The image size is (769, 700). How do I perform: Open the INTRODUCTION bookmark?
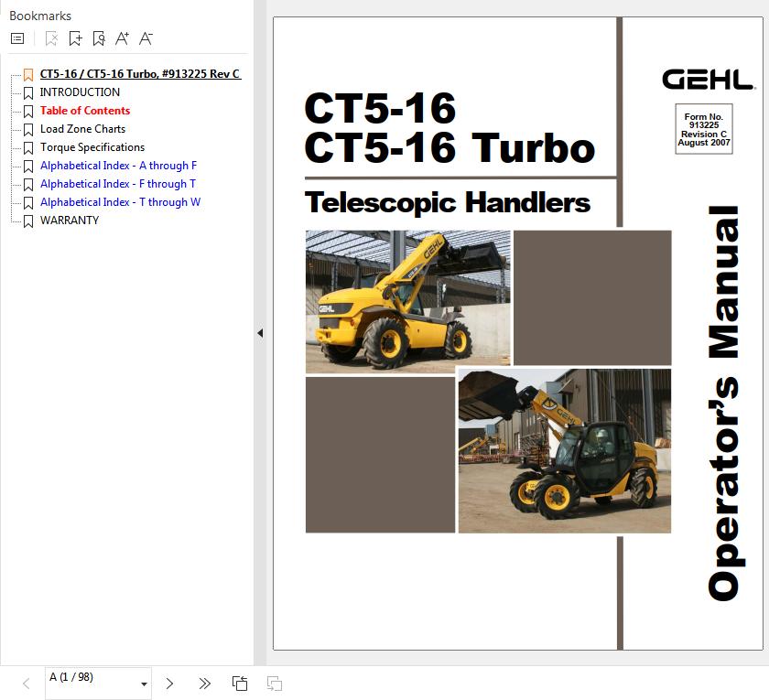click(80, 92)
